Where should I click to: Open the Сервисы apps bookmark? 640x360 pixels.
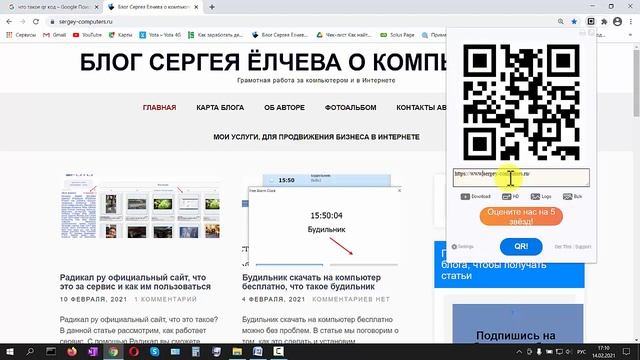pos(21,35)
